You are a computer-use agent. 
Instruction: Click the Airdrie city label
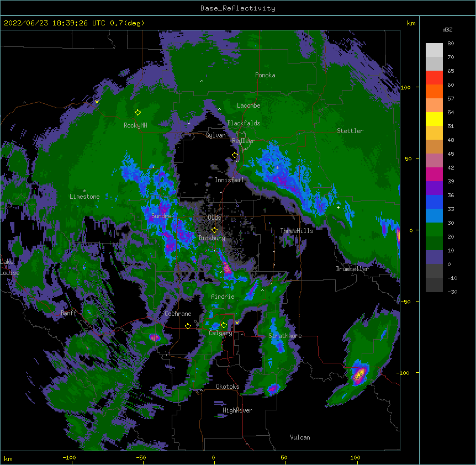(223, 297)
